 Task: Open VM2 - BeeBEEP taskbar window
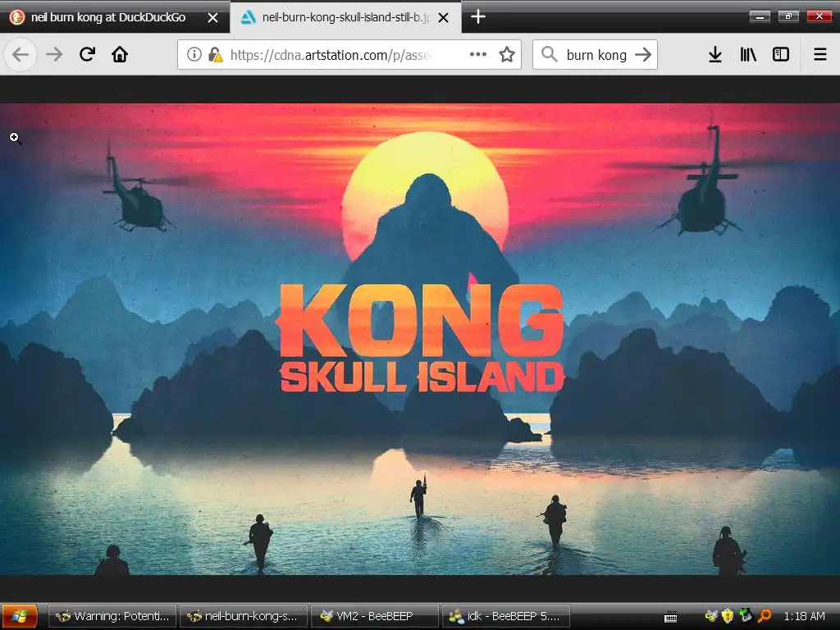click(x=375, y=616)
